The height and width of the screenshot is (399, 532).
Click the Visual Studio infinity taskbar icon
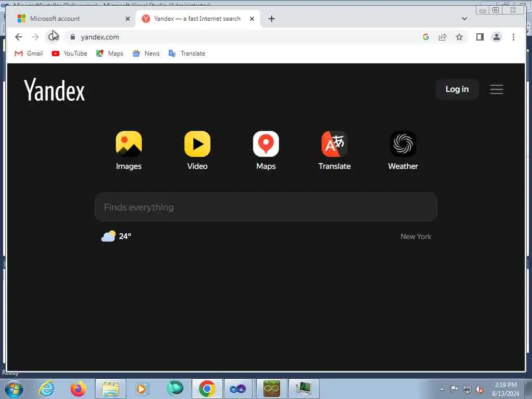coord(238,389)
